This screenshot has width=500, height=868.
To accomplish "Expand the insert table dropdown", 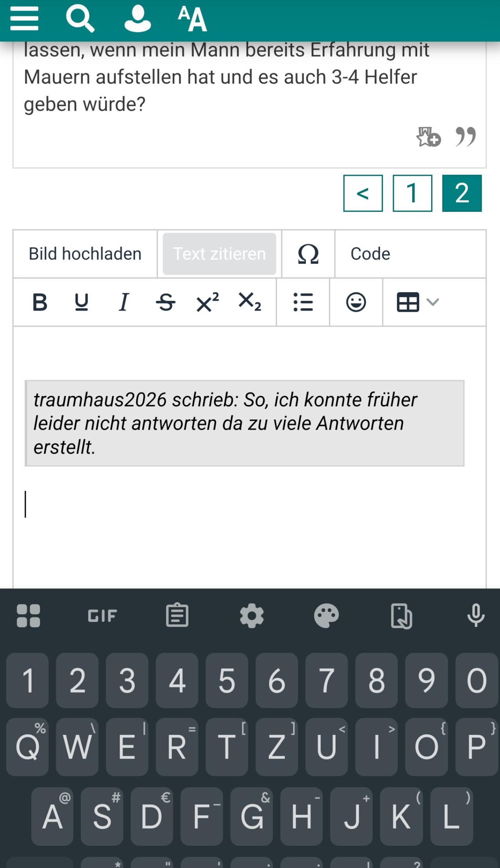I will [x=418, y=302].
